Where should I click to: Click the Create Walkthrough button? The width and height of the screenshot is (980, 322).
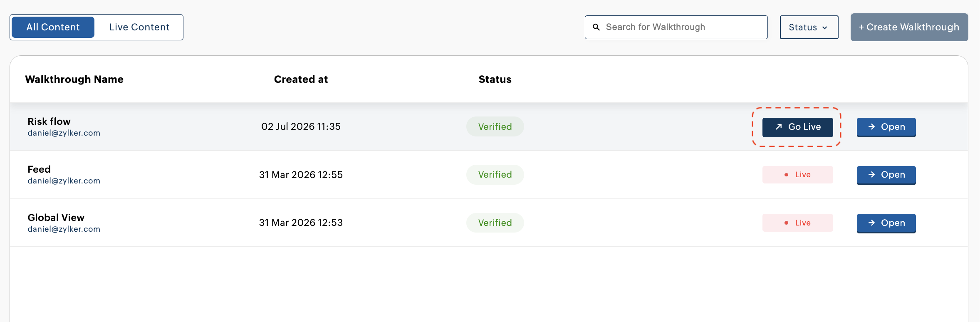(x=909, y=27)
